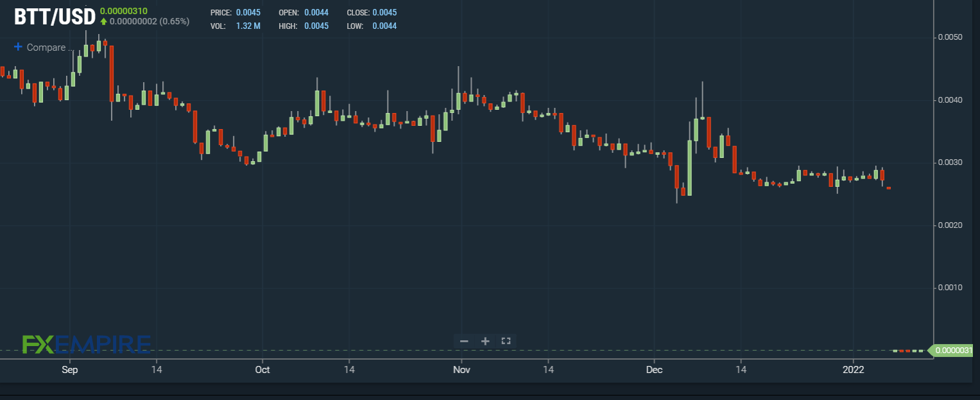Image resolution: width=980 pixels, height=400 pixels.
Task: Click the Oct label on time axis
Action: point(262,370)
